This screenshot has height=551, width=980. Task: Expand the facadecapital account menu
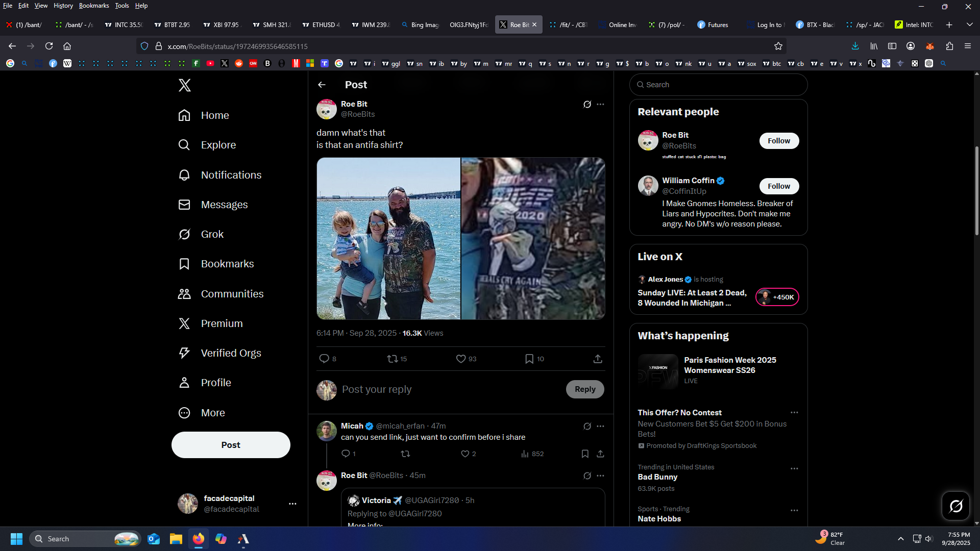click(292, 504)
